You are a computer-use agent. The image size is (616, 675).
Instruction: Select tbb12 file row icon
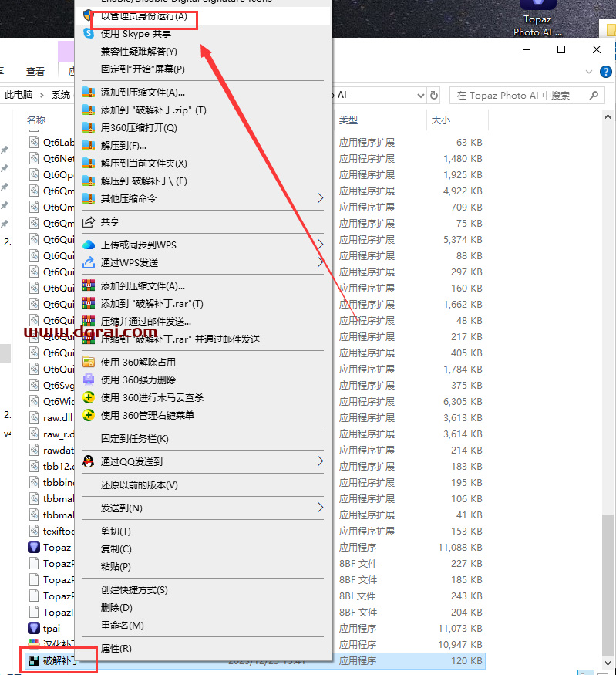34,466
